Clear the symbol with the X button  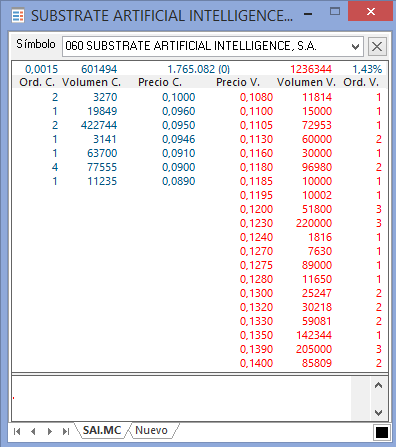click(377, 46)
